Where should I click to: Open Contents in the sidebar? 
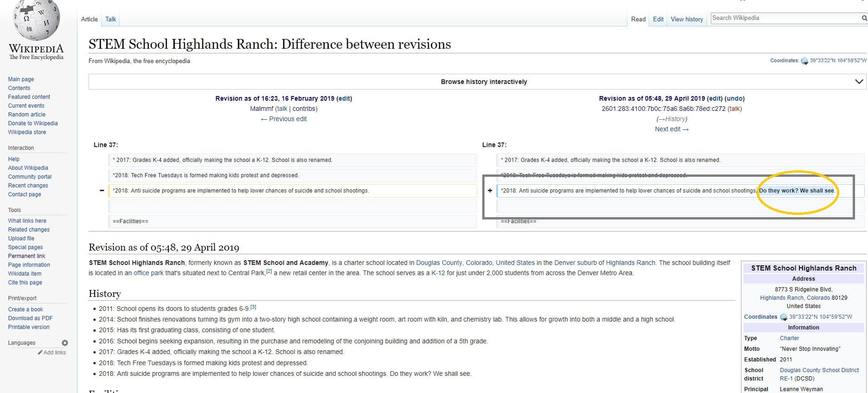[19, 88]
